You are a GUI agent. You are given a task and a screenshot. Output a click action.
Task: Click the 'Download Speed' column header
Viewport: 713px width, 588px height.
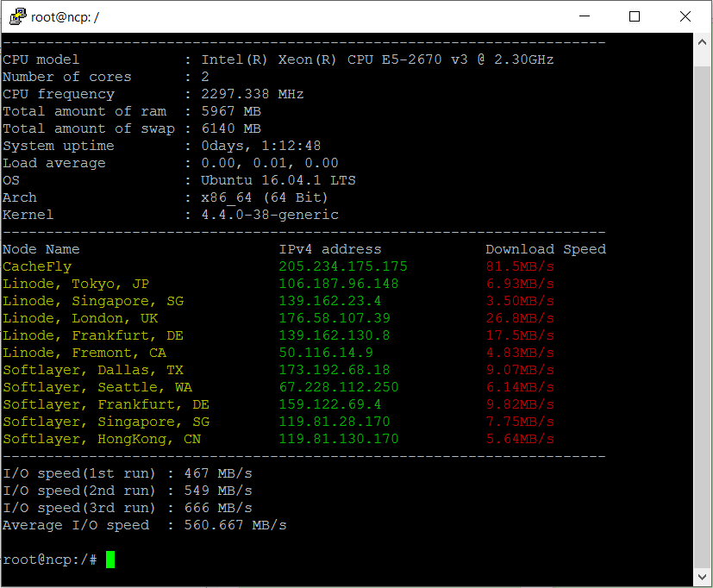coord(546,249)
